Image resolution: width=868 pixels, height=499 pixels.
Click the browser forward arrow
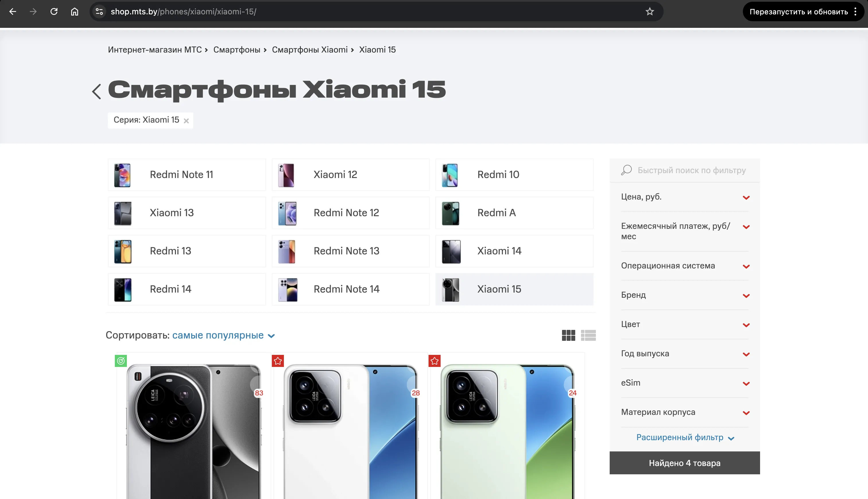[33, 12]
